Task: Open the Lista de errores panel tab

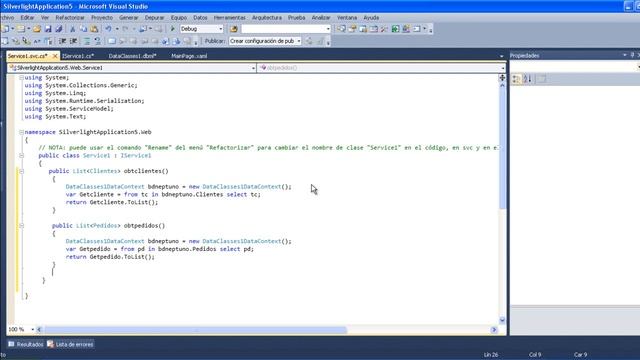Action: coord(70,344)
